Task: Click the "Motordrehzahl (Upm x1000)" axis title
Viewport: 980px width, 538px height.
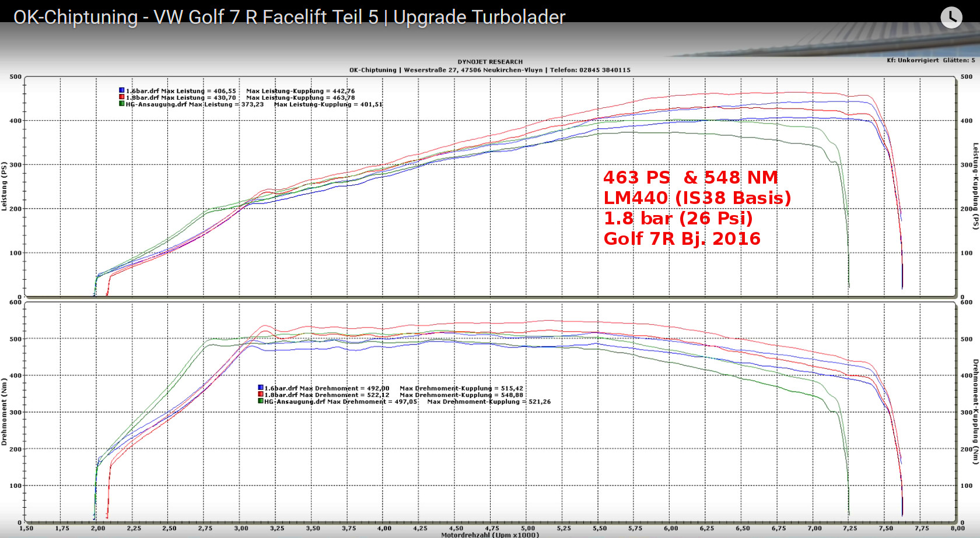Action: point(490,535)
